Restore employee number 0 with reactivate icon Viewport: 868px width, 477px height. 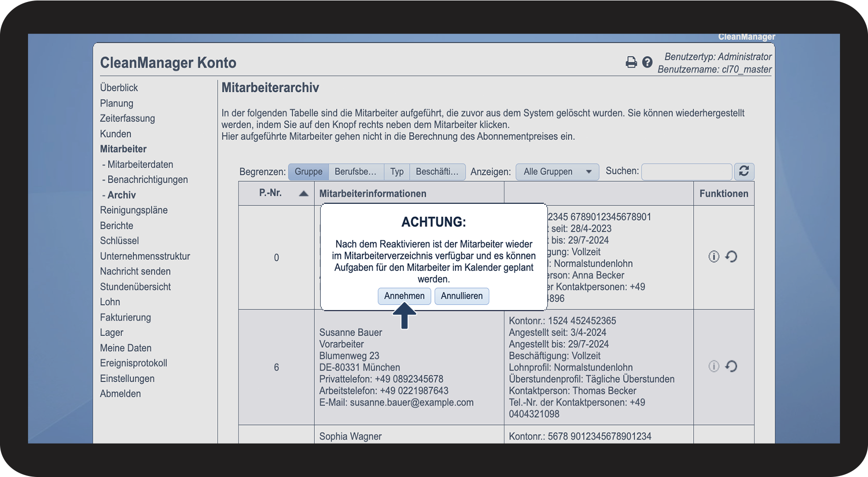click(x=731, y=256)
